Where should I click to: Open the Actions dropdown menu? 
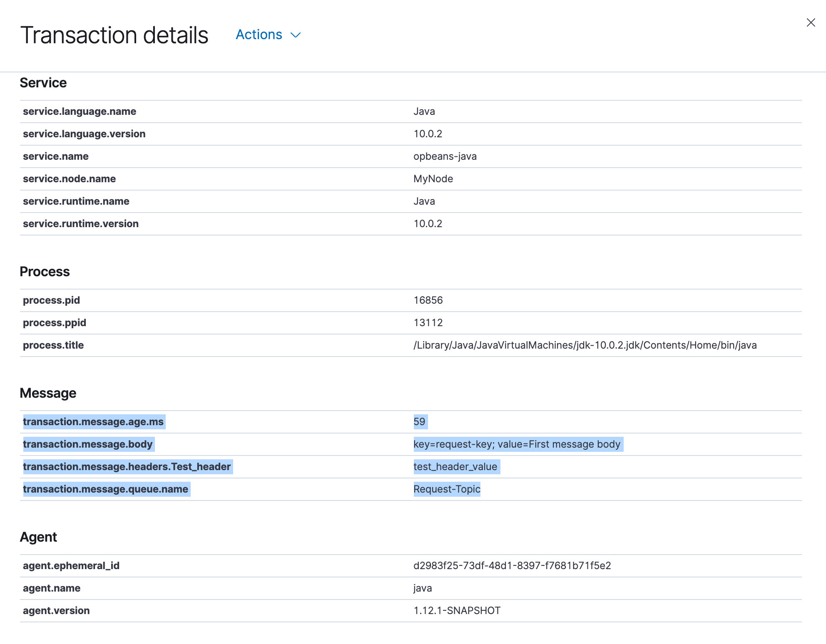268,35
